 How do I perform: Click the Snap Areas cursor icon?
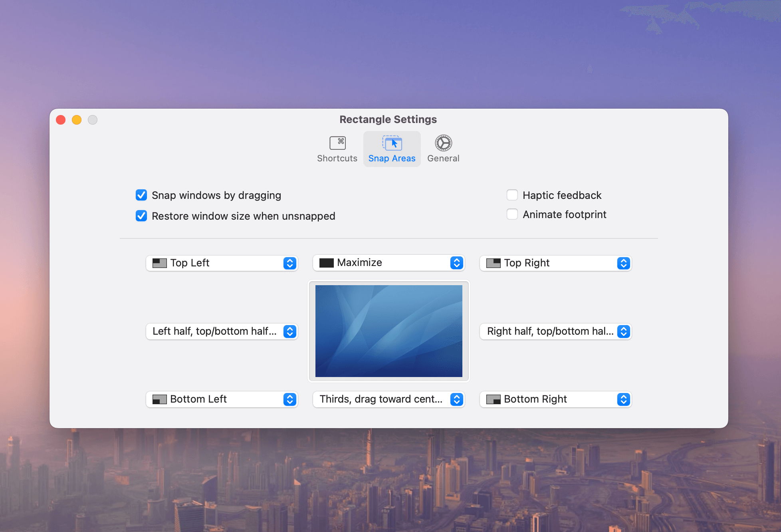(x=392, y=143)
